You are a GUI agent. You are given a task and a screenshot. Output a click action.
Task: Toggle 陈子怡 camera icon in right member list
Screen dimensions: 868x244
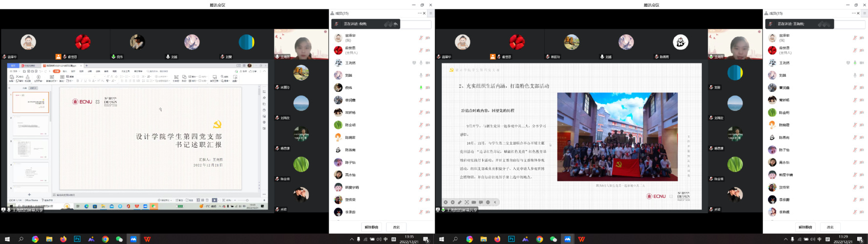tap(862, 150)
